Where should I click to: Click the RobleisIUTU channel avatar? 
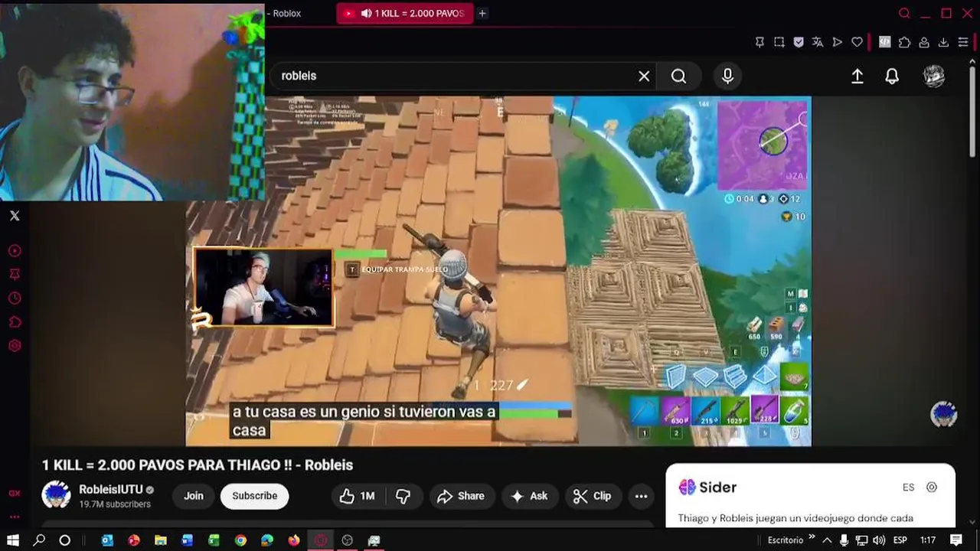[x=56, y=495]
